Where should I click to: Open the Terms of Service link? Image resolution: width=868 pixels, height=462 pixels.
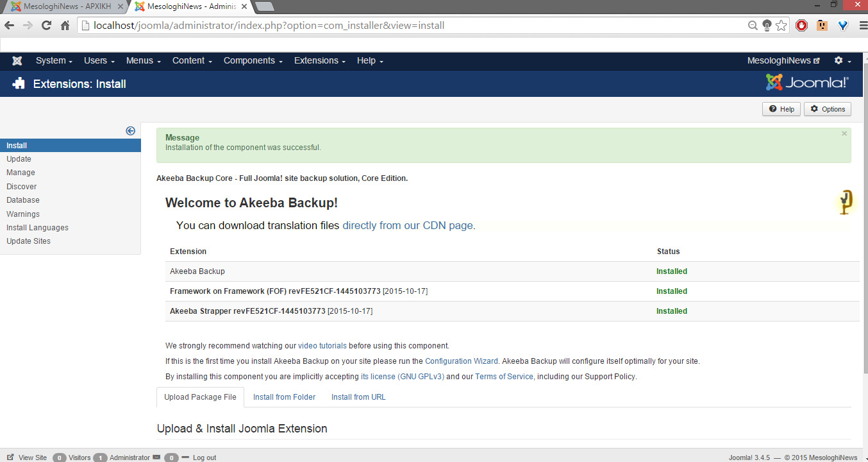click(504, 377)
